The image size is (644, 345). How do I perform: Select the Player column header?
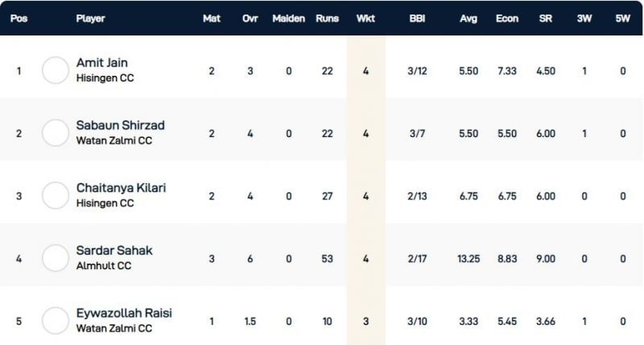pos(90,18)
